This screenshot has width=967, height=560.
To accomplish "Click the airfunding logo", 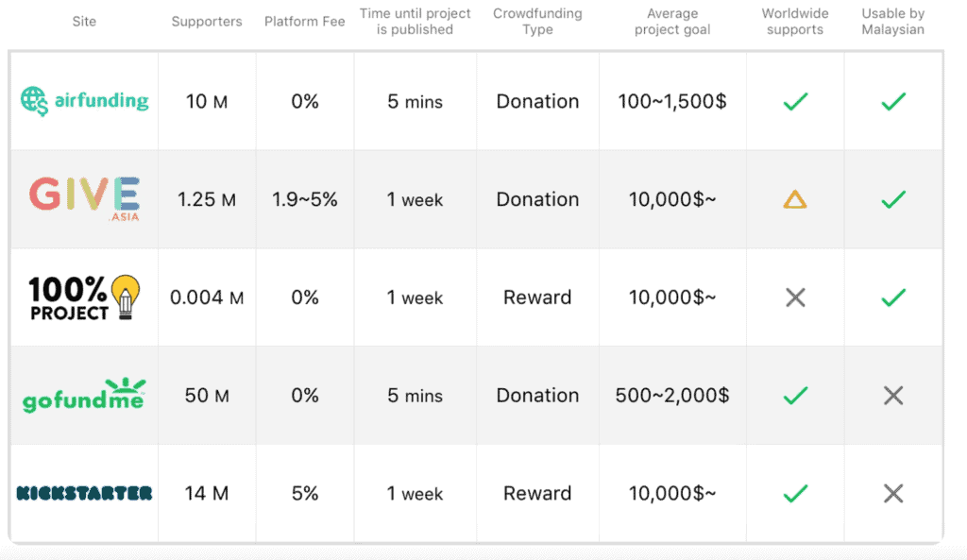I will pyautogui.click(x=84, y=100).
